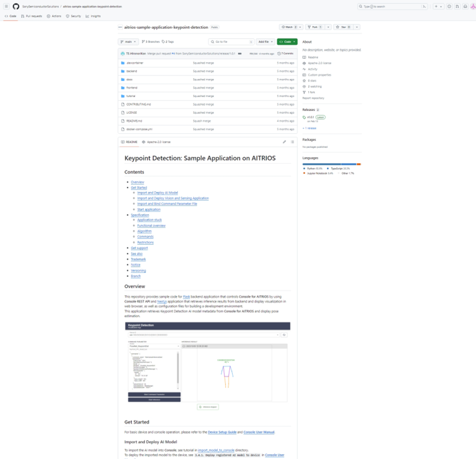Viewport: 476px width, 459px height.
Task: Open the docs folder
Action: 129,80
